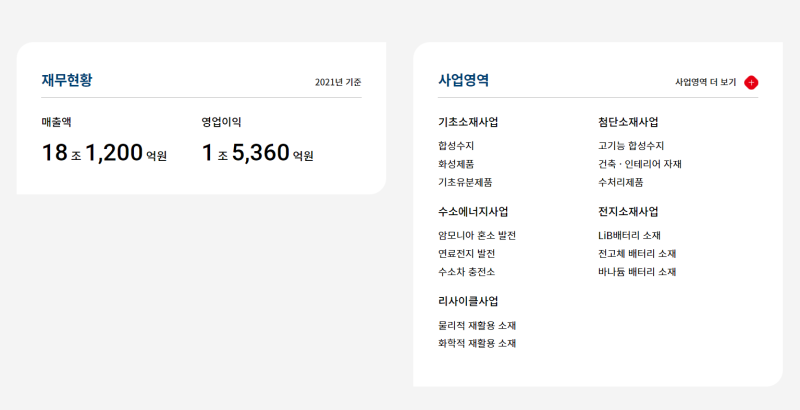Select the 연료전지 발전 link
Screen dimensions: 800x410
466,253
